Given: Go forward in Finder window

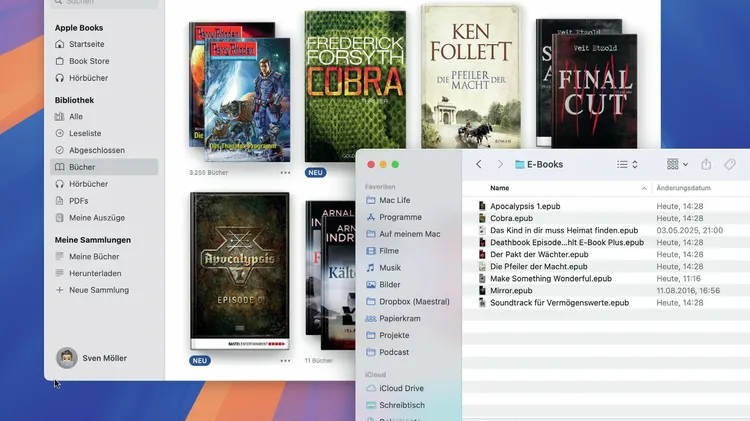Looking at the screenshot, I should [500, 165].
